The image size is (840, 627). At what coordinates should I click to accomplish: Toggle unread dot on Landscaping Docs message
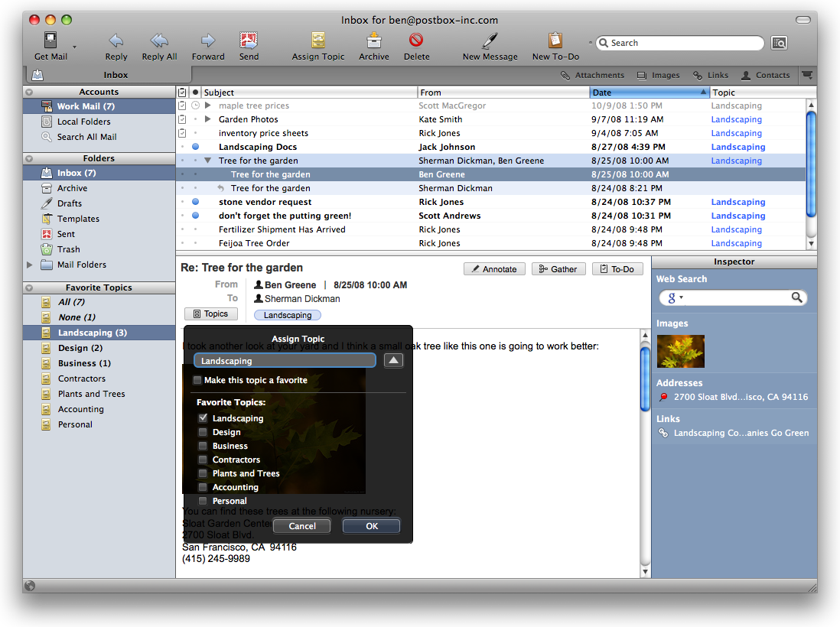point(196,147)
